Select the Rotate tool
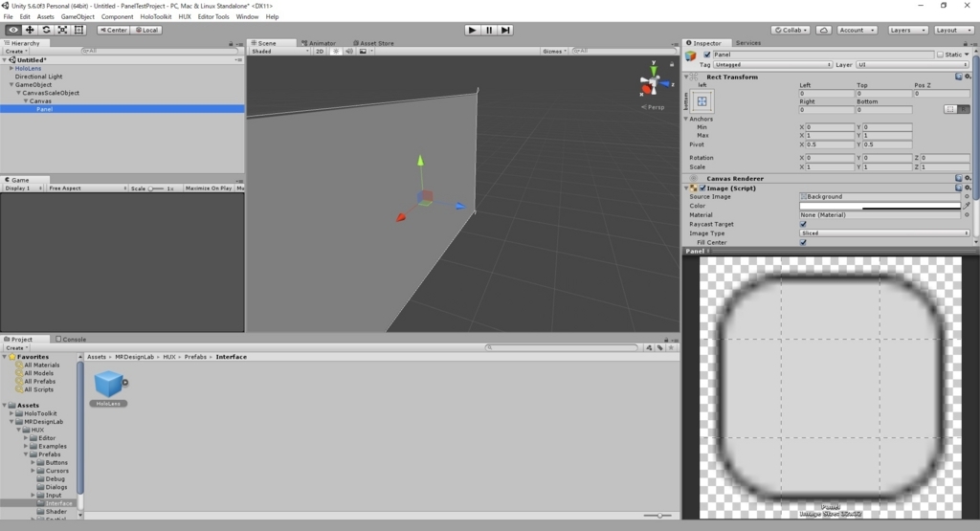The height and width of the screenshot is (531, 980). click(x=46, y=30)
